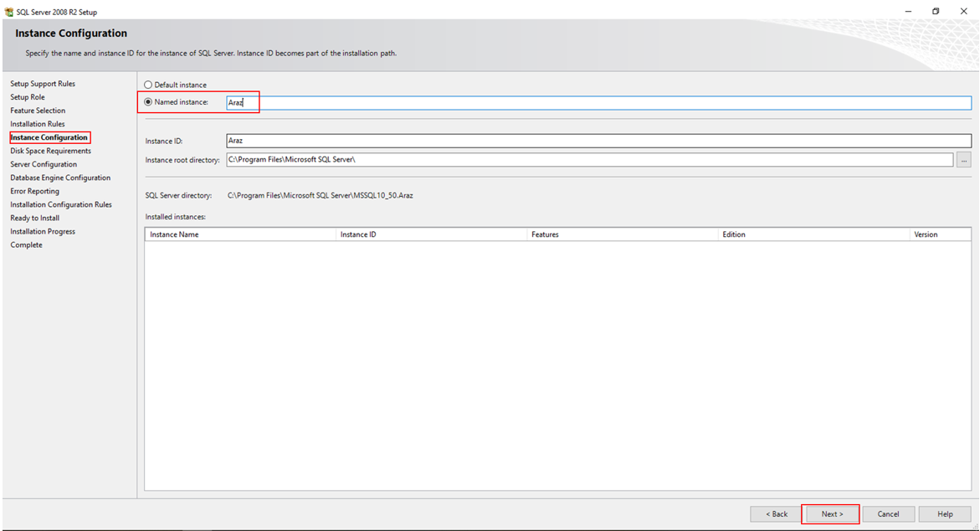Sort by Instance ID column header
The width and height of the screenshot is (980, 531).
[431, 235]
